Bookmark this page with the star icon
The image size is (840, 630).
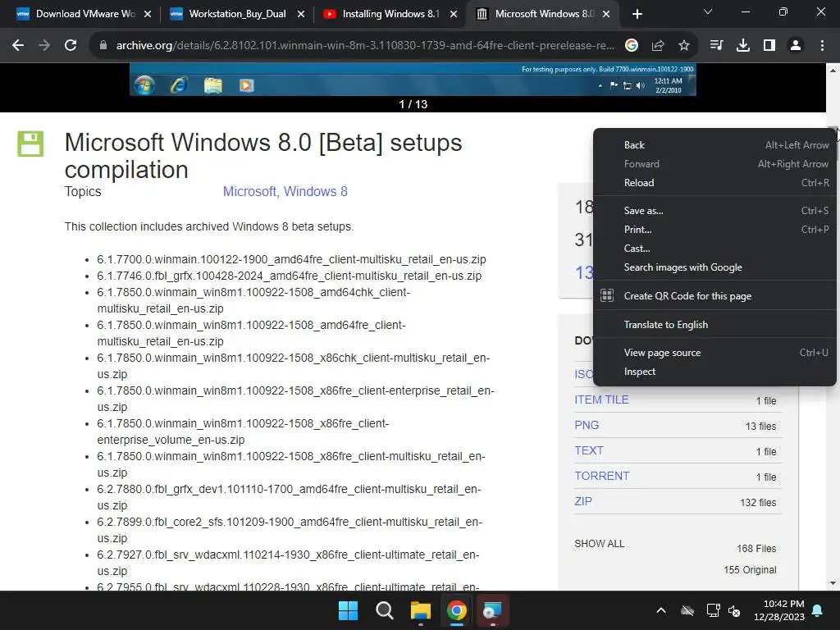coord(684,46)
